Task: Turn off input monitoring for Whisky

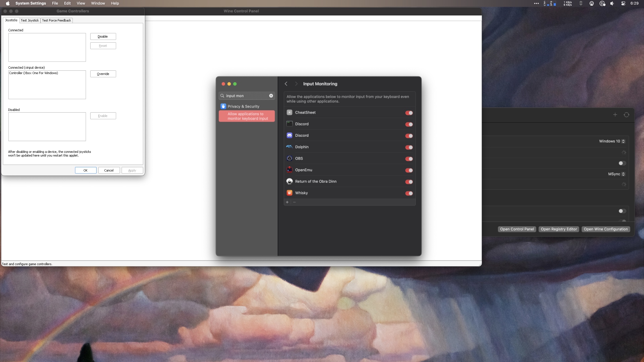Action: [x=409, y=193]
